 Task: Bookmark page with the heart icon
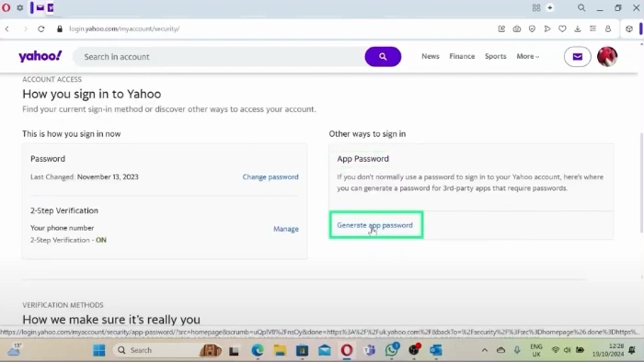(562, 28)
